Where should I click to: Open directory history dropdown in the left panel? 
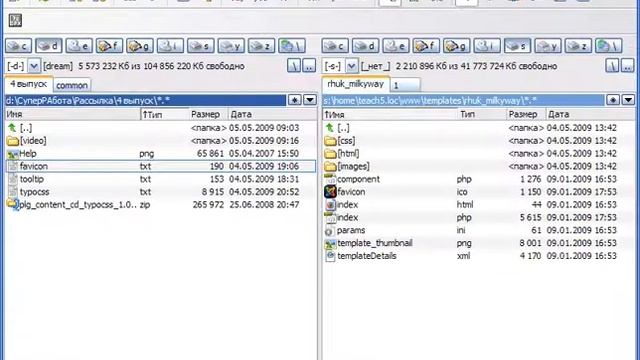(310, 100)
